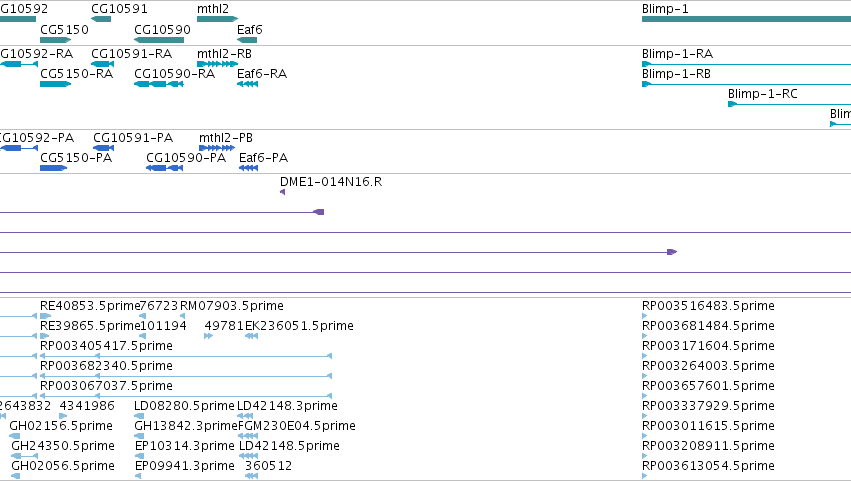851x481 pixels.
Task: Click the RP003208911.5prime label
Action: (x=708, y=446)
